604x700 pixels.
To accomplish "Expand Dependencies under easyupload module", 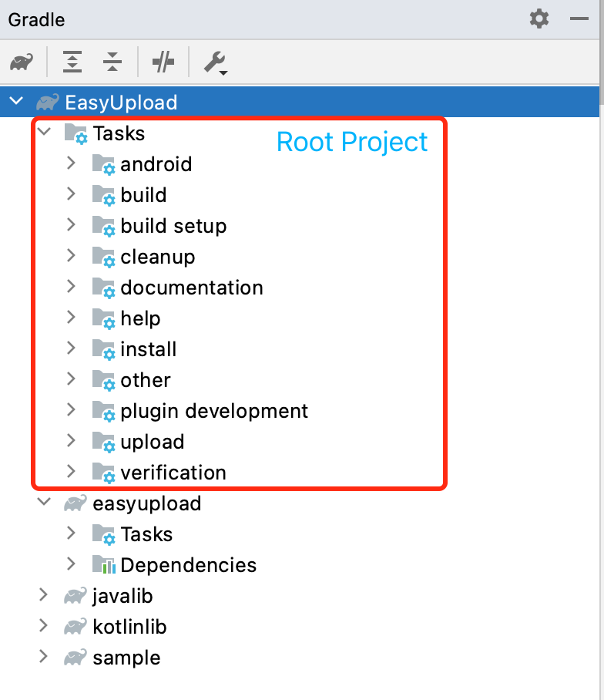I will pyautogui.click(x=71, y=564).
